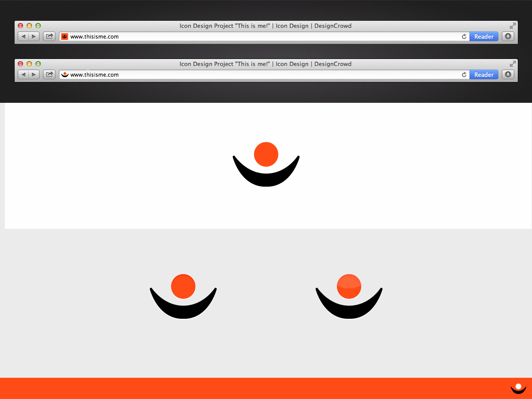Minimize the bottom browser window with the yellow button

(x=29, y=64)
